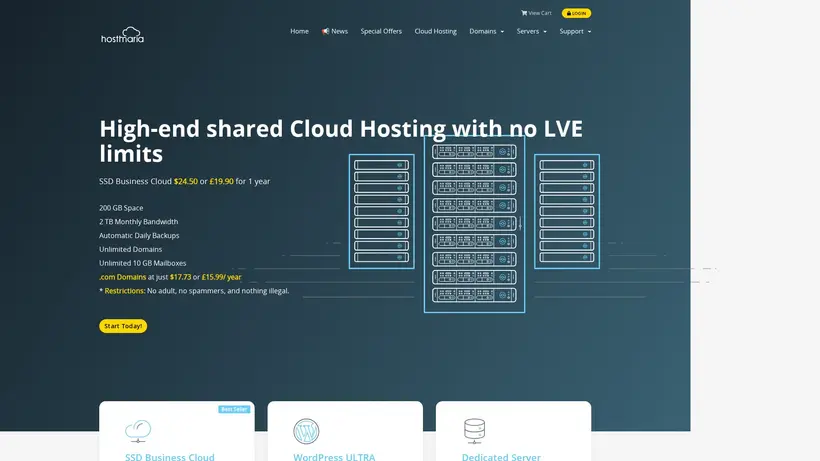The image size is (820, 461).
Task: Click the High-end shared Cloud Hosting headline
Action: 341,141
